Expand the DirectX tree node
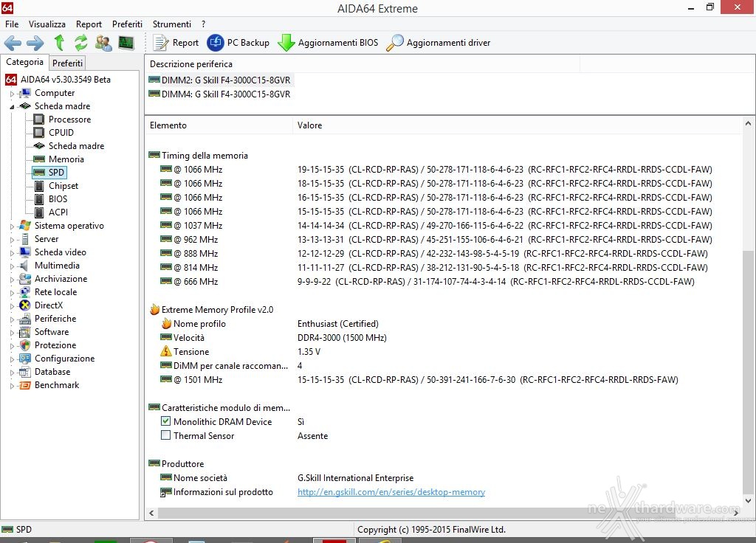Screen dimensions: 756x543 pos(12,305)
